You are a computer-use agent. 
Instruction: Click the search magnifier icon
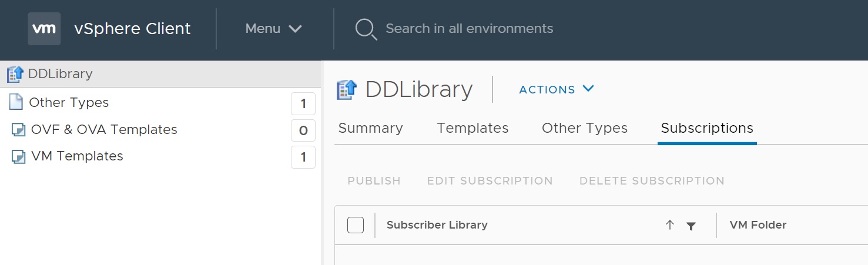coord(366,29)
